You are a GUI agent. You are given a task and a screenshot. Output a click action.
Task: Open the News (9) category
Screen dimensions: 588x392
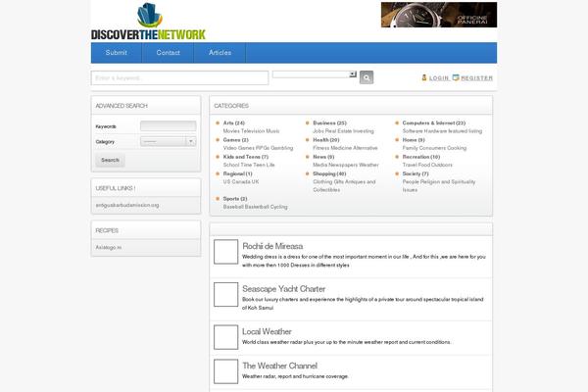point(323,157)
